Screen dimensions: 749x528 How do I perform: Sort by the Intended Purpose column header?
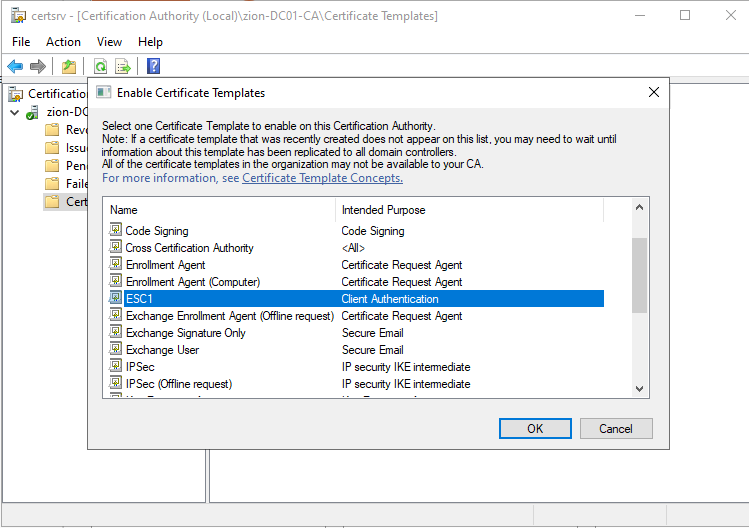tap(383, 210)
